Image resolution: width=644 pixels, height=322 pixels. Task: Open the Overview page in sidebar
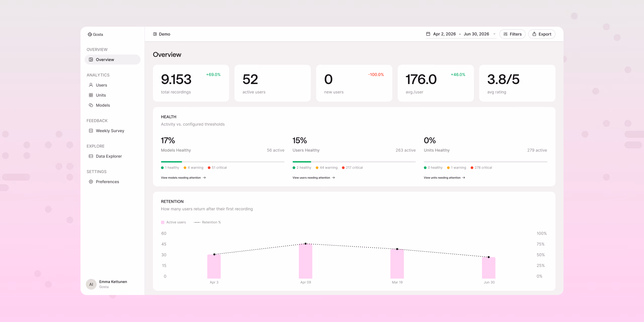[x=112, y=60]
